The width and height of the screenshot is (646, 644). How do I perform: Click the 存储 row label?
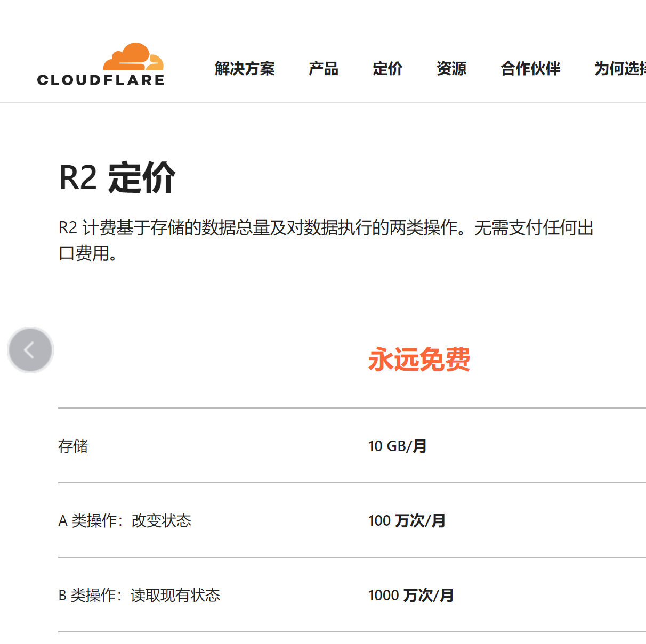point(73,446)
